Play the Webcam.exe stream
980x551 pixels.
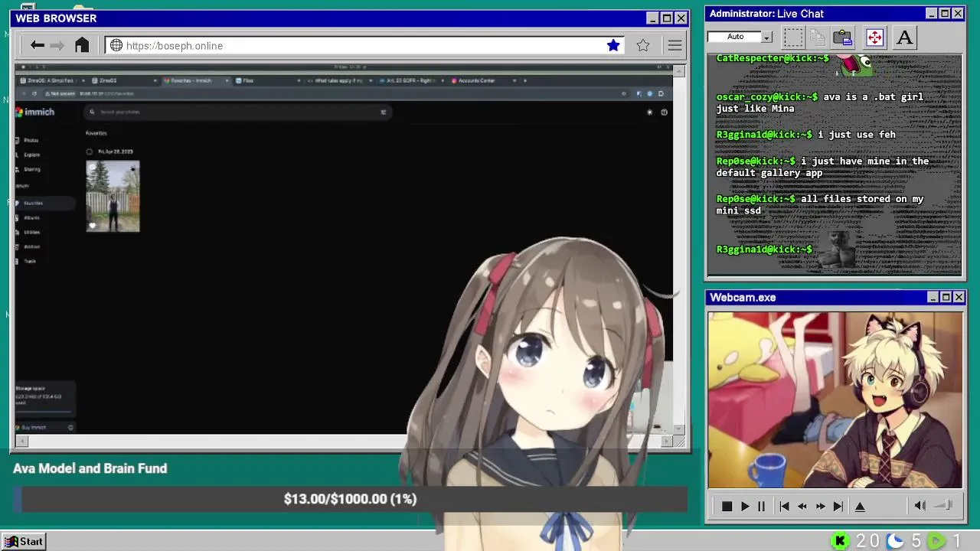745,507
